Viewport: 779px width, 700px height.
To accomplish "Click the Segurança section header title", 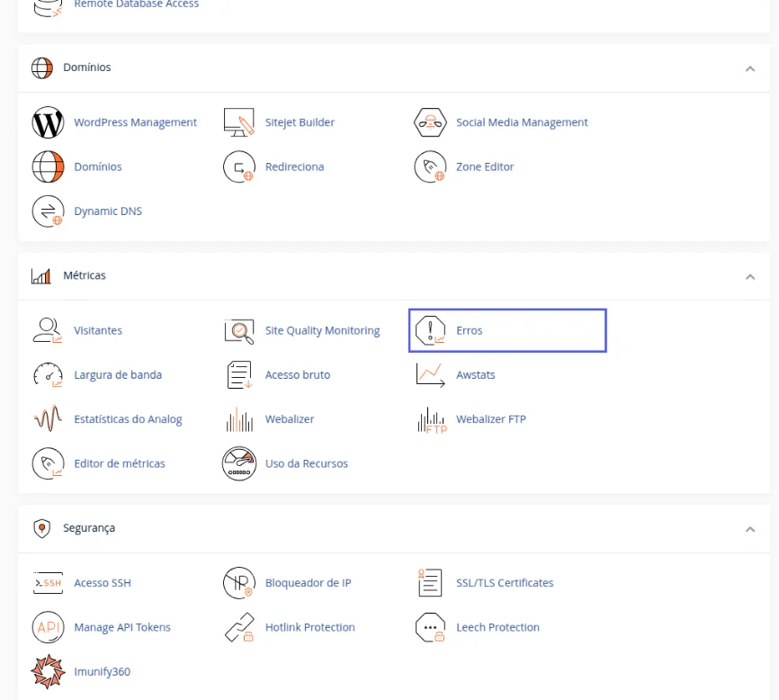I will point(89,528).
